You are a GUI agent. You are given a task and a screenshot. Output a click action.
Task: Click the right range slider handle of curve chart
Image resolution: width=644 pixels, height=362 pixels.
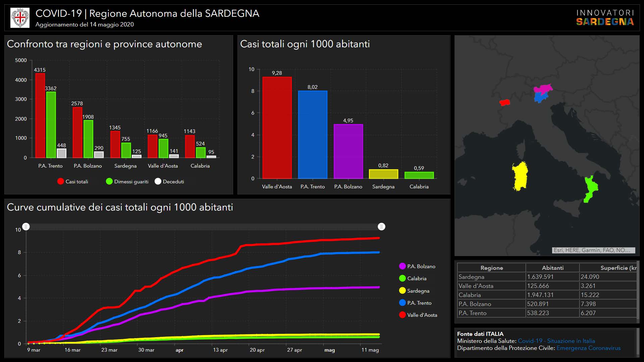point(381,227)
